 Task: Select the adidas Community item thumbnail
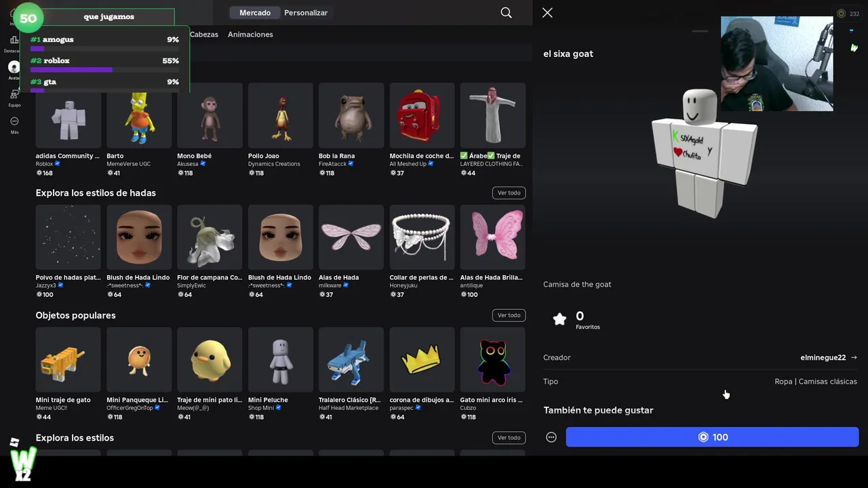tap(68, 116)
